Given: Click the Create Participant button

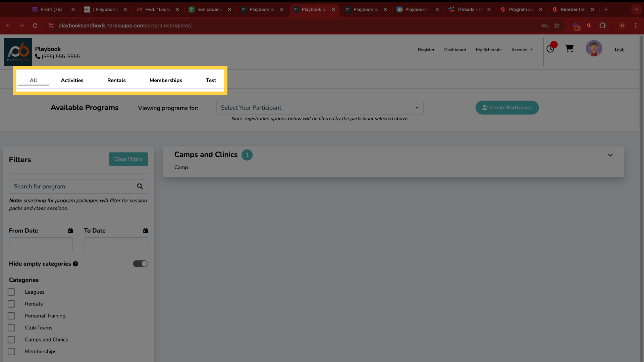Looking at the screenshot, I should coord(507,108).
